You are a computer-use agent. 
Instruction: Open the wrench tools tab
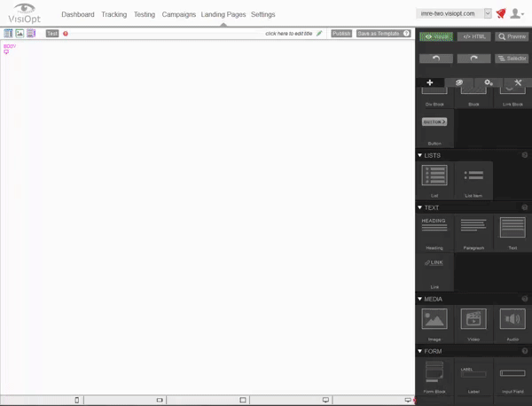518,82
